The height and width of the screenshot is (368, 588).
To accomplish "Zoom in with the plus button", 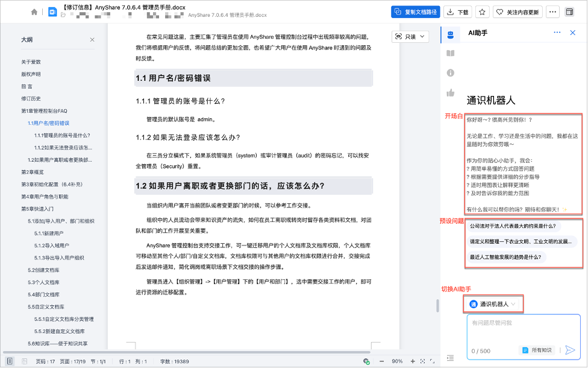I will (x=413, y=361).
